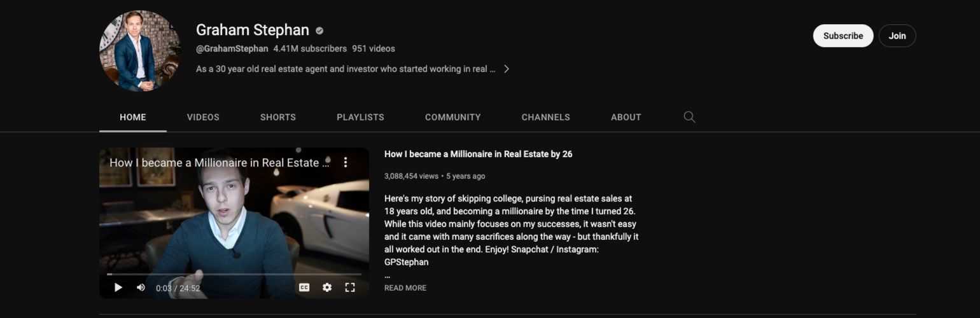Image resolution: width=980 pixels, height=318 pixels.
Task: Subscribe to Graham Stephan's channel
Action: pyautogui.click(x=843, y=36)
